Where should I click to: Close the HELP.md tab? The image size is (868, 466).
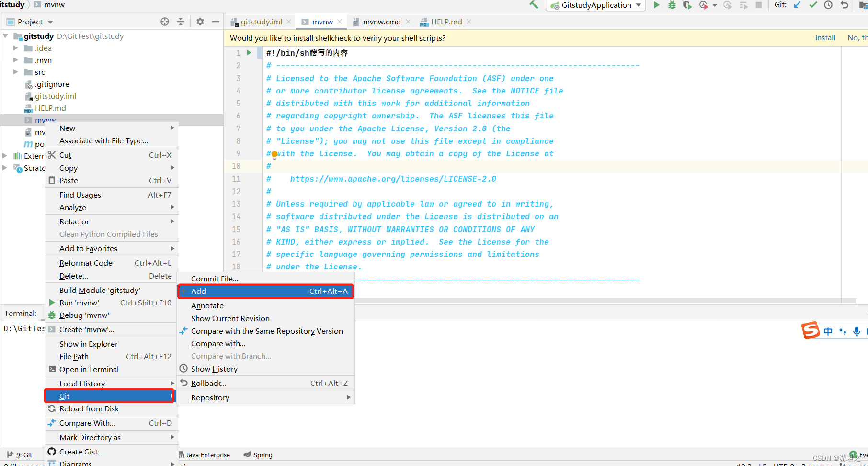tap(469, 22)
